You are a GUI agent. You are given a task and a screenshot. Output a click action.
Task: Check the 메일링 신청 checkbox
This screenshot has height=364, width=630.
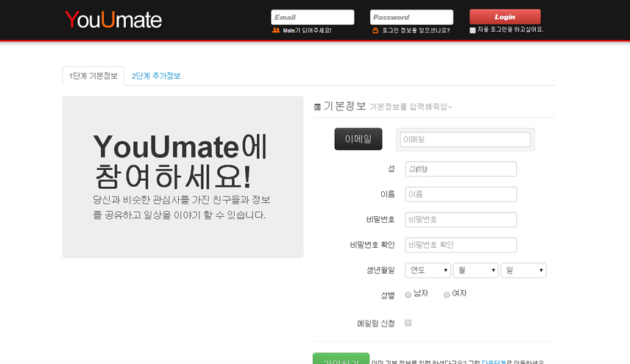pyautogui.click(x=408, y=323)
